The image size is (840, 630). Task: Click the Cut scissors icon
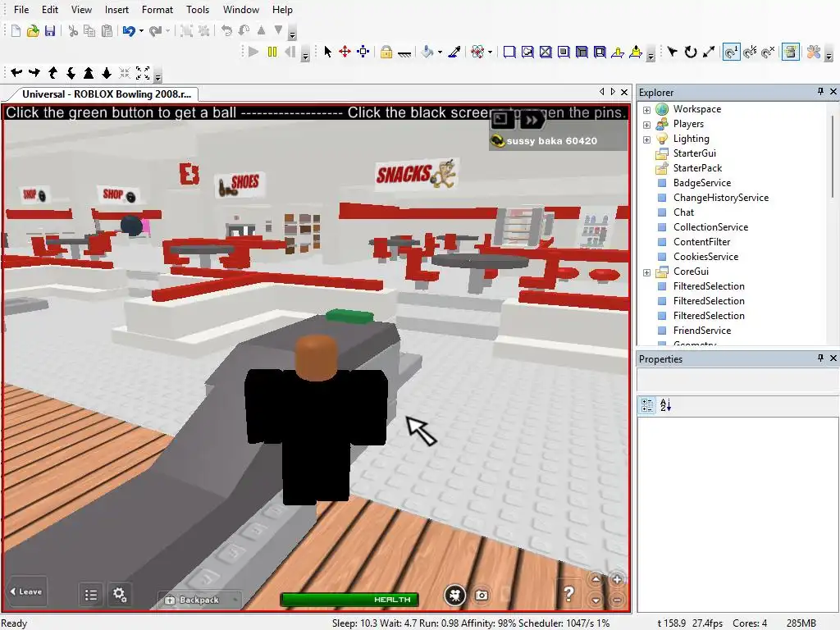73,31
